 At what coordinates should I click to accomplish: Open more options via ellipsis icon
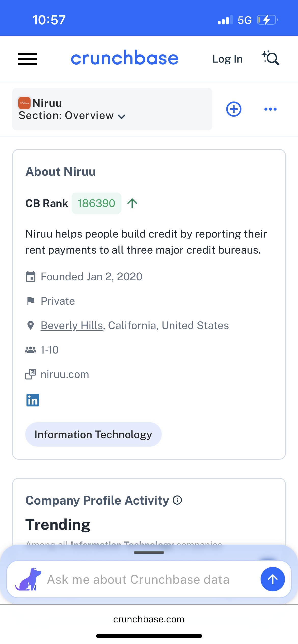[270, 109]
